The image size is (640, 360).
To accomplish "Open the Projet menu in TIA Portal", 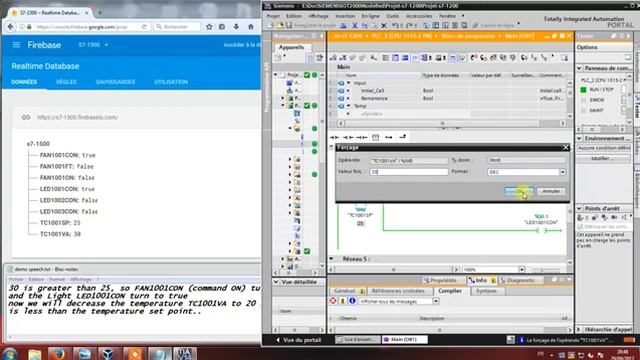I will pos(273,16).
